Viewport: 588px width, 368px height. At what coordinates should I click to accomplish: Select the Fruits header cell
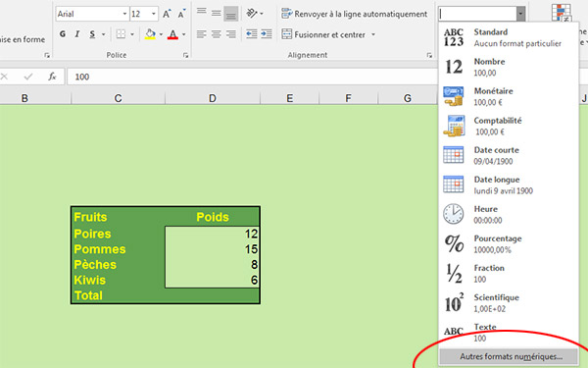119,217
